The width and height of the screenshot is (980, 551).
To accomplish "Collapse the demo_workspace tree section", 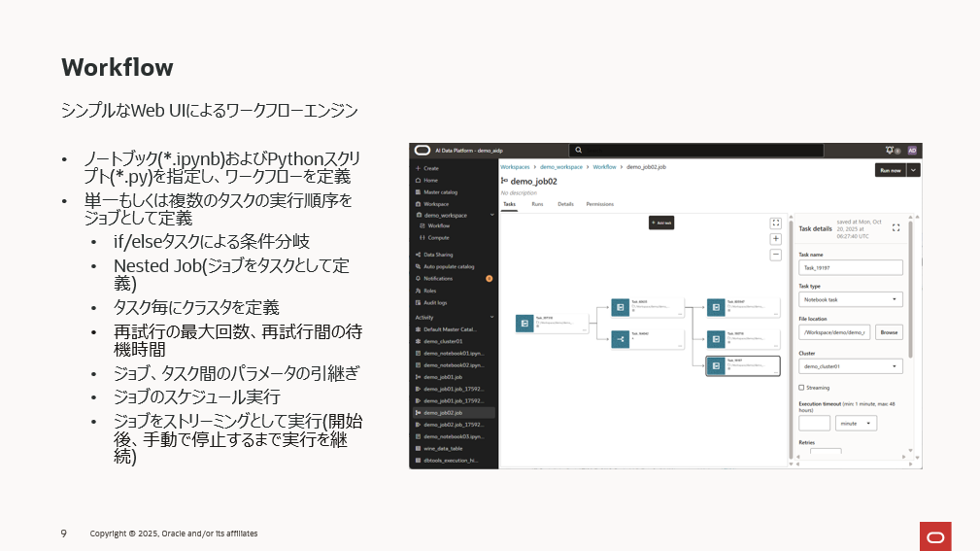I will click(x=491, y=215).
